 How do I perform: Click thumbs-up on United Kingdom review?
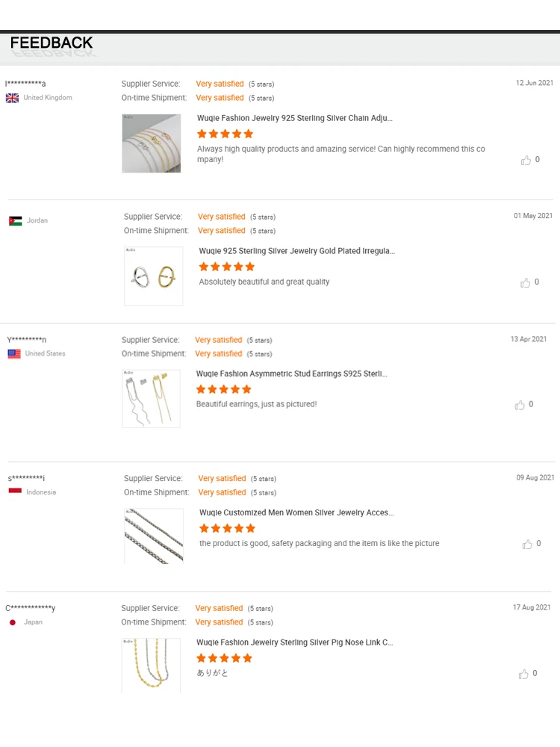coord(526,160)
